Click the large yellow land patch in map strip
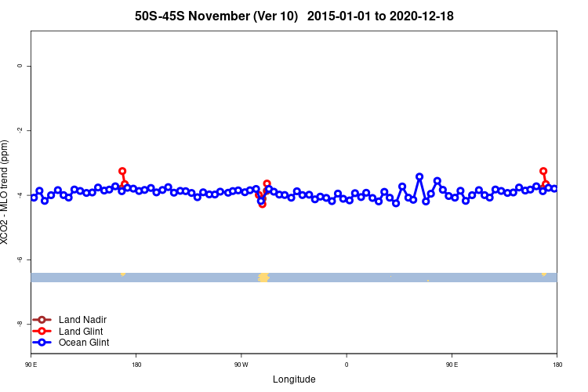The width and height of the screenshot is (588, 392). [263, 278]
